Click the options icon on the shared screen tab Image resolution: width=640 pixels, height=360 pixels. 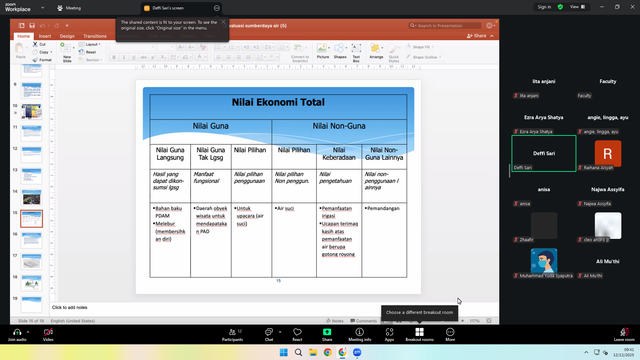[217, 8]
